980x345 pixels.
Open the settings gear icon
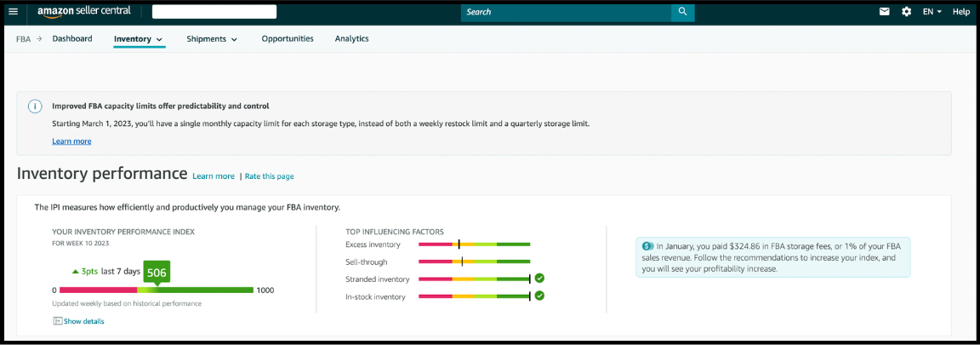(906, 12)
